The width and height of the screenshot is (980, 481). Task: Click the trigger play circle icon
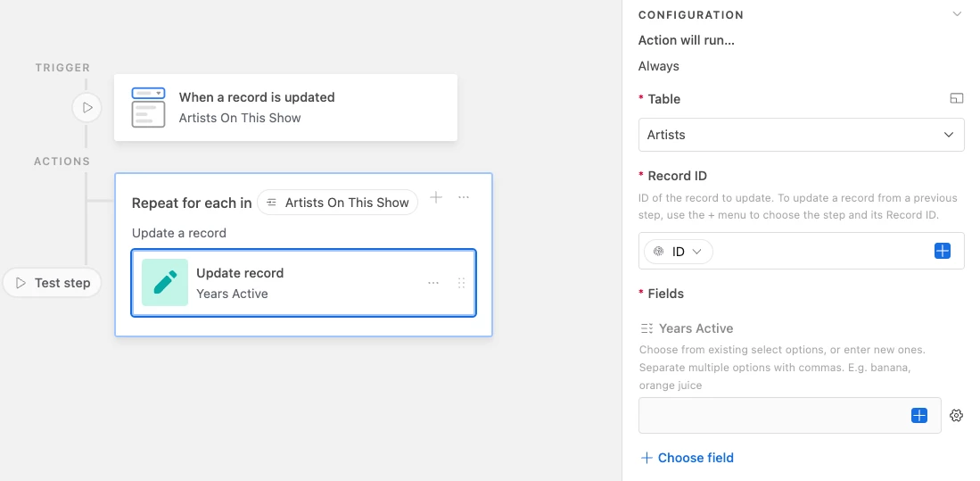click(x=87, y=108)
